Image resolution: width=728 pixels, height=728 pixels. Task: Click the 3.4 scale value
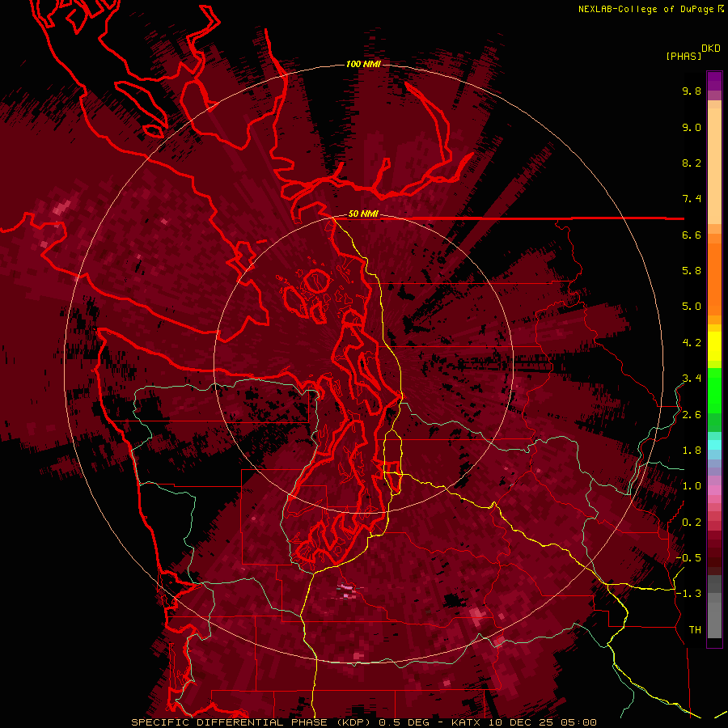pos(692,379)
